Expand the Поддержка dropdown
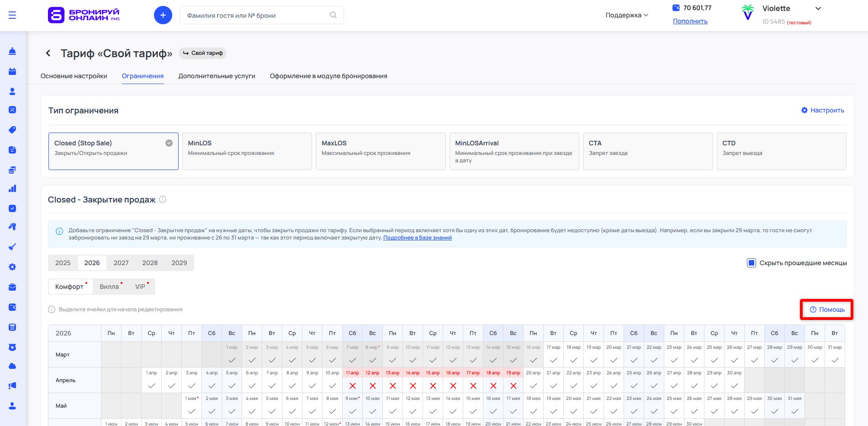This screenshot has height=426, width=868. pyautogui.click(x=626, y=15)
